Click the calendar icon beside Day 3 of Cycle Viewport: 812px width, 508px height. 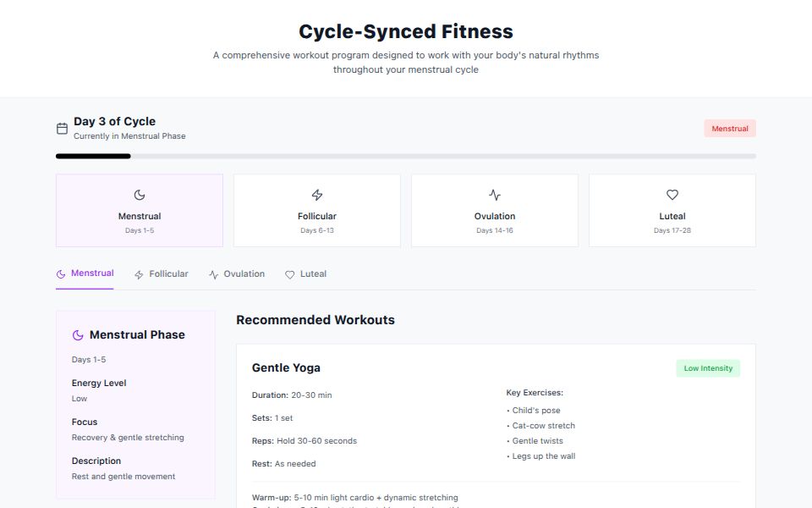click(62, 127)
